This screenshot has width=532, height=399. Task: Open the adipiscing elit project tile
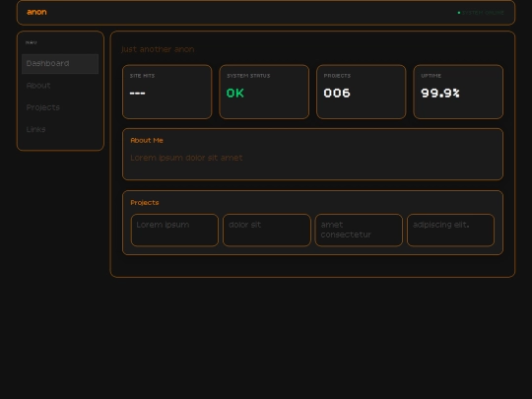pyautogui.click(x=450, y=230)
